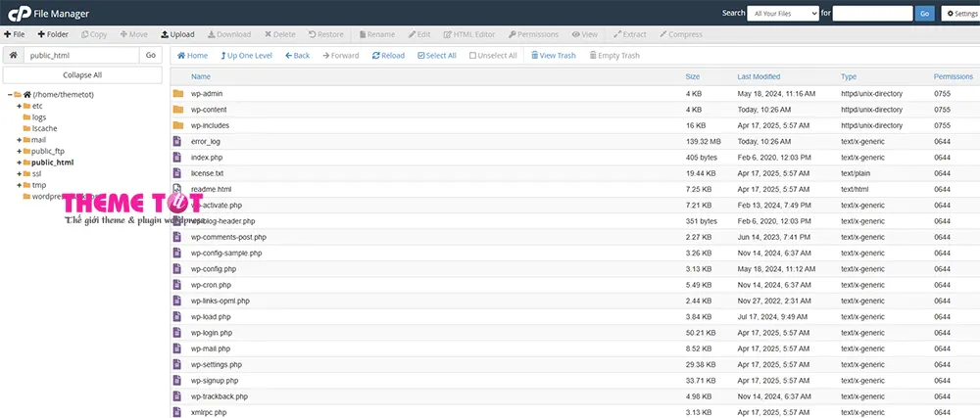Click the wp-includes folder icon
980x418 pixels.
coord(178,125)
